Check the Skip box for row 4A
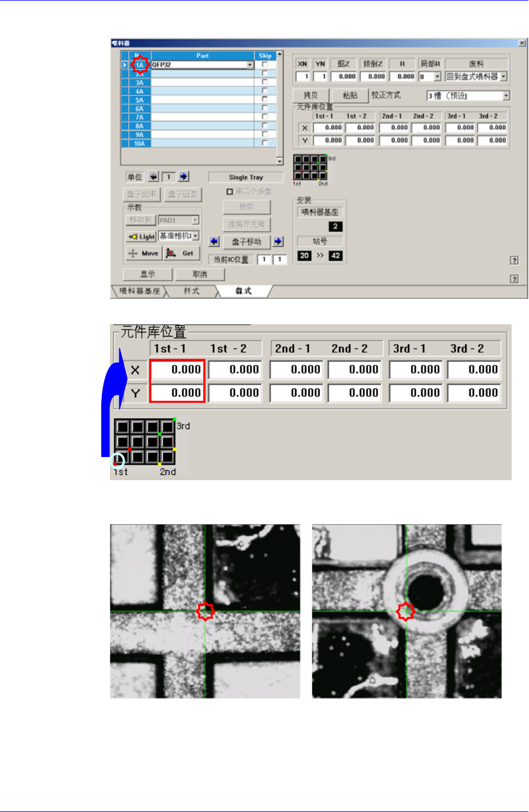 point(265,91)
